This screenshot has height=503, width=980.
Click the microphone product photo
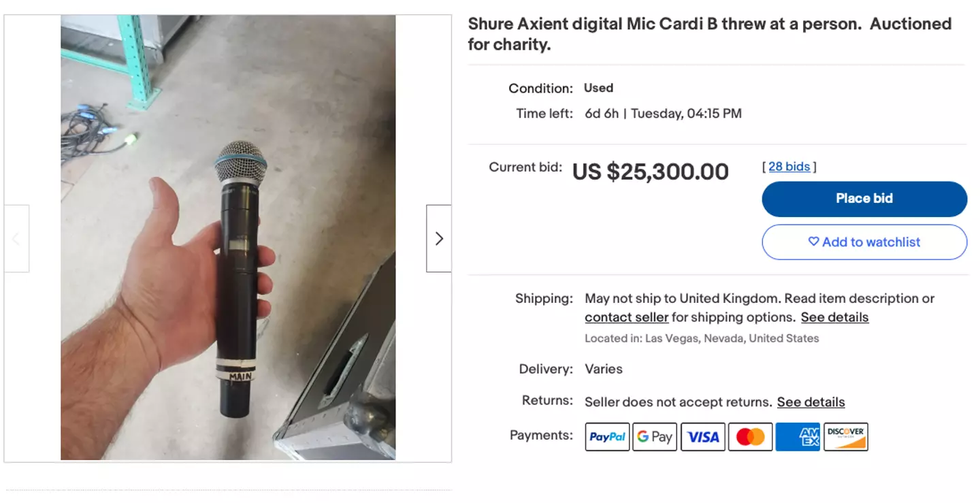[x=228, y=238]
